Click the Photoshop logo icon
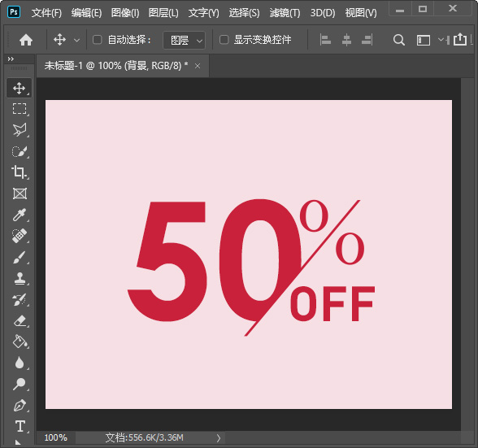 tap(14, 12)
